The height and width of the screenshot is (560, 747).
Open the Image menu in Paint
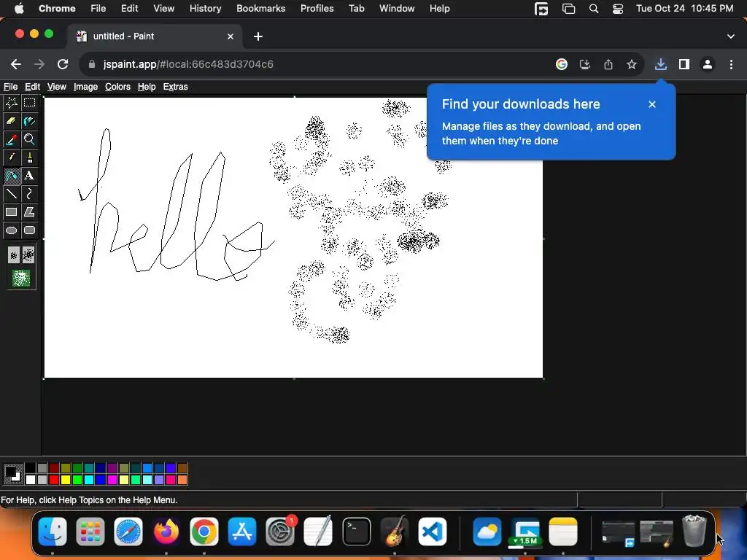pos(86,87)
